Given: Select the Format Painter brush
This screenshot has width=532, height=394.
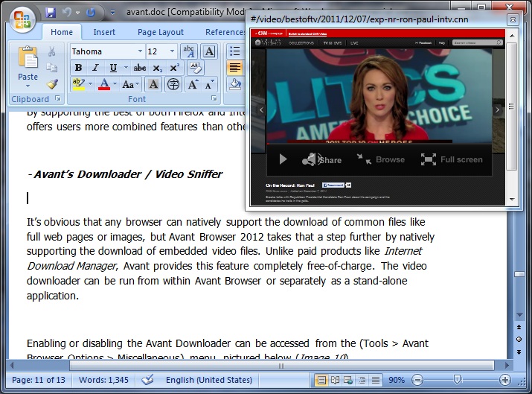Looking at the screenshot, I should [52, 84].
